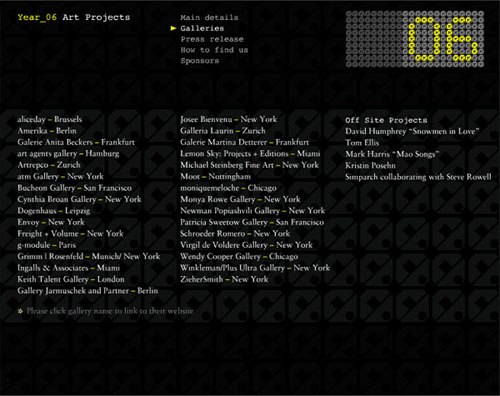Open Simparch collaborating with Steve Rowell

[418, 177]
